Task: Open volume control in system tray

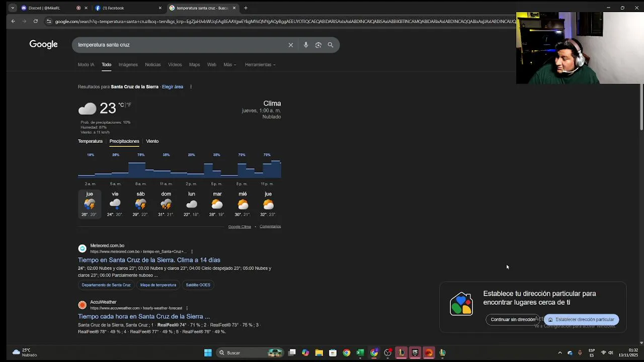Action: click(x=611, y=352)
